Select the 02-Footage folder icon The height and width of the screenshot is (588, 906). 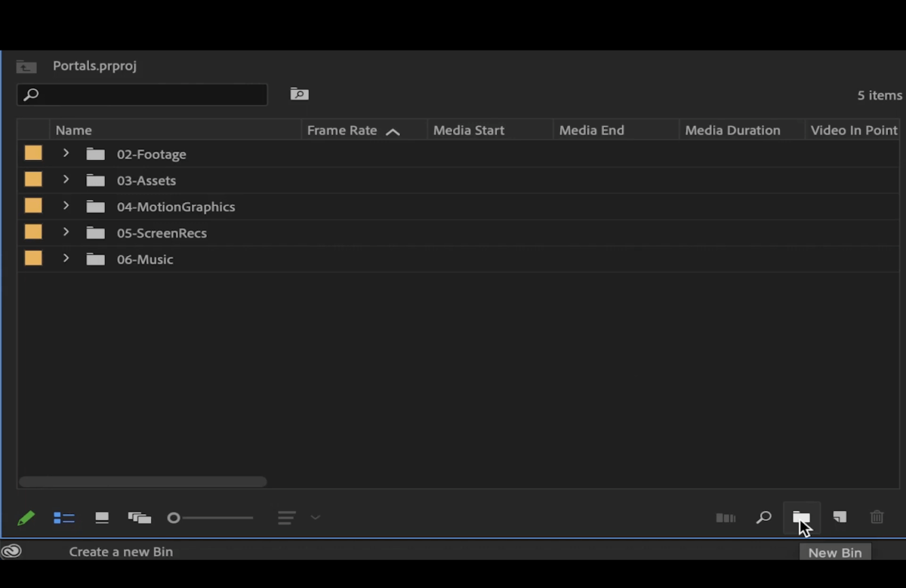point(95,154)
